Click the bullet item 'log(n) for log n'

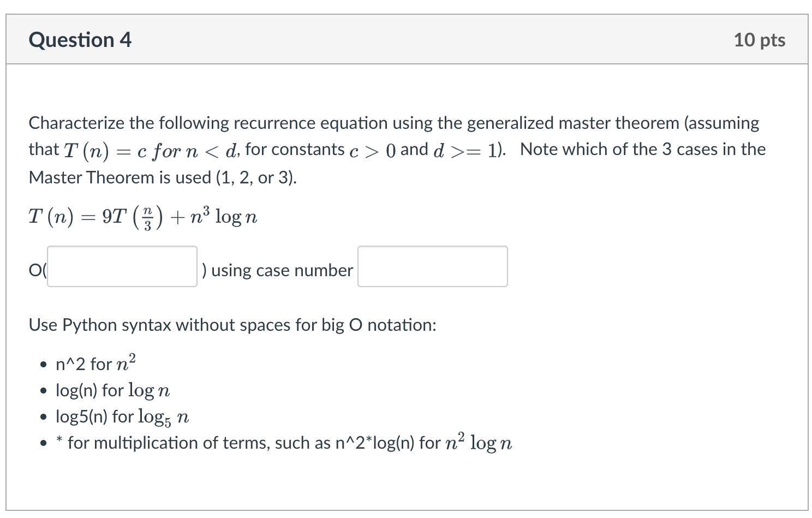[112, 389]
